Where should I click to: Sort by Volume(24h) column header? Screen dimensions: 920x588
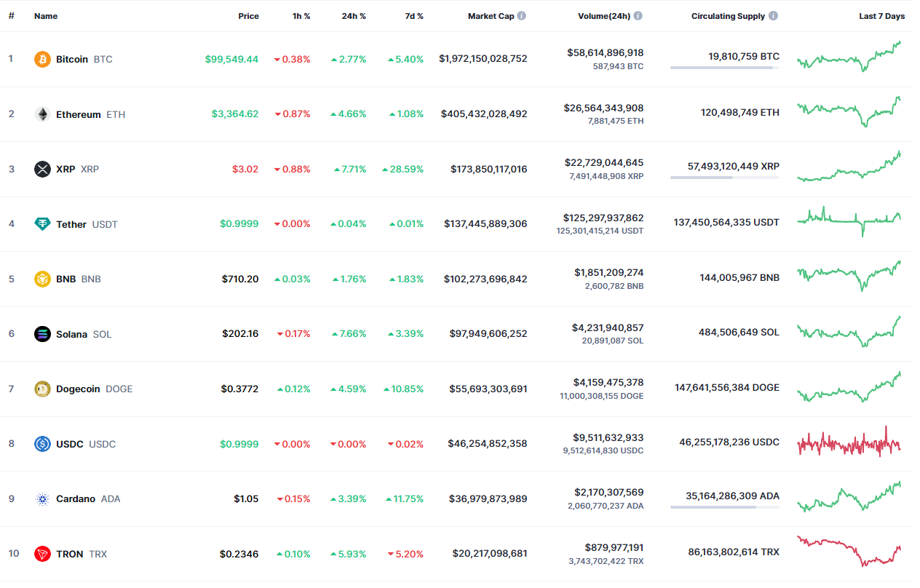(604, 16)
